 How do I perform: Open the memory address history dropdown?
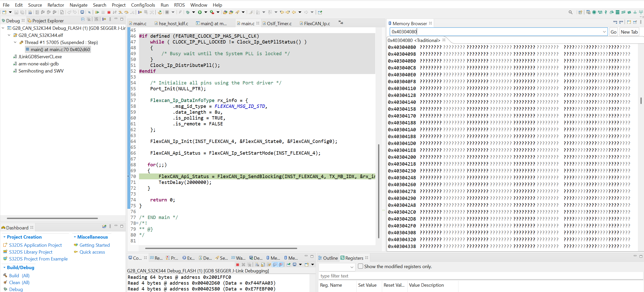point(604,32)
